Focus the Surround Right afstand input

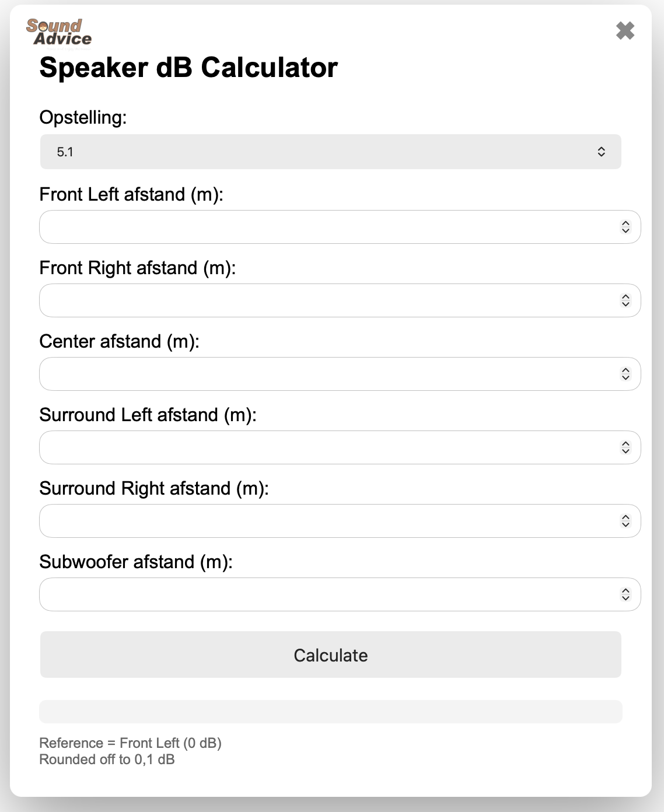click(327, 521)
